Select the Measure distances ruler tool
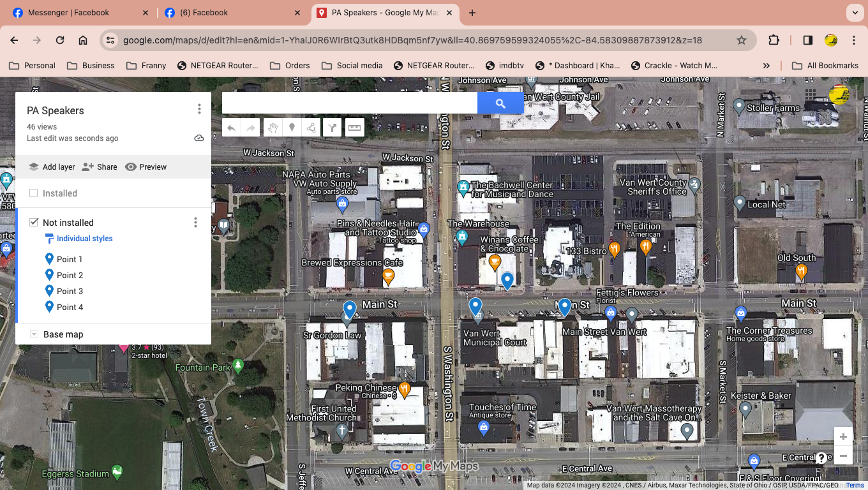868x490 pixels. 355,128
